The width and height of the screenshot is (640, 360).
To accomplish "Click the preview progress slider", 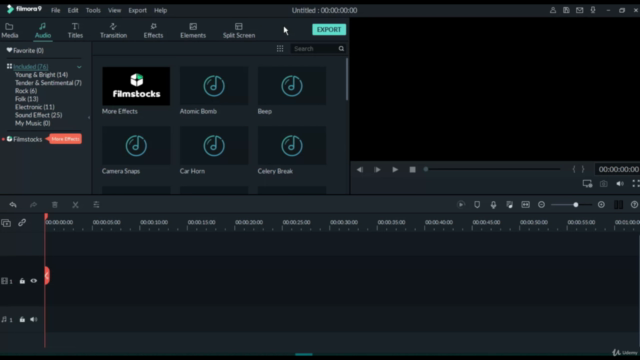I will pyautogui.click(x=493, y=169).
